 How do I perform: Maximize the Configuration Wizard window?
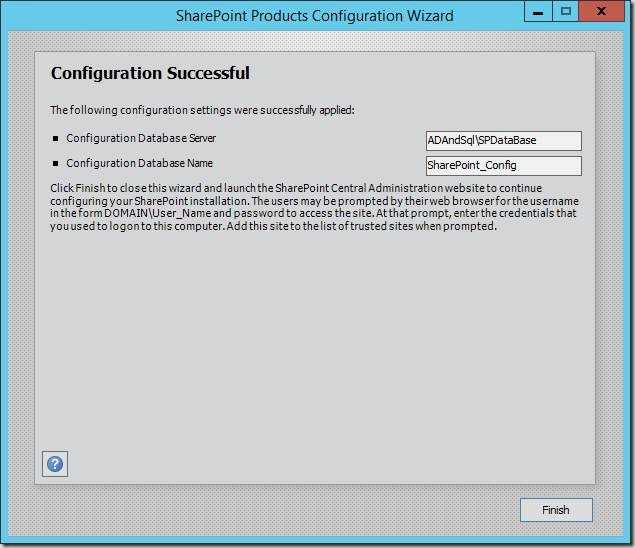click(566, 13)
